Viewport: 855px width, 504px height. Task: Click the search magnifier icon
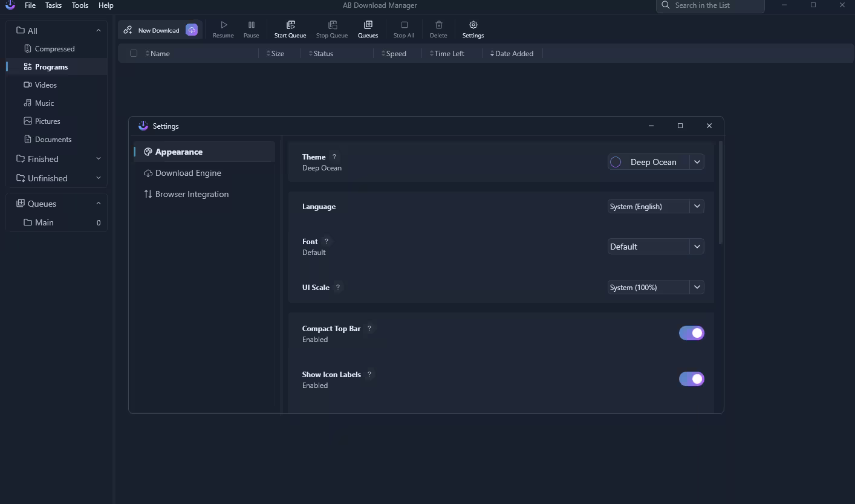point(666,5)
